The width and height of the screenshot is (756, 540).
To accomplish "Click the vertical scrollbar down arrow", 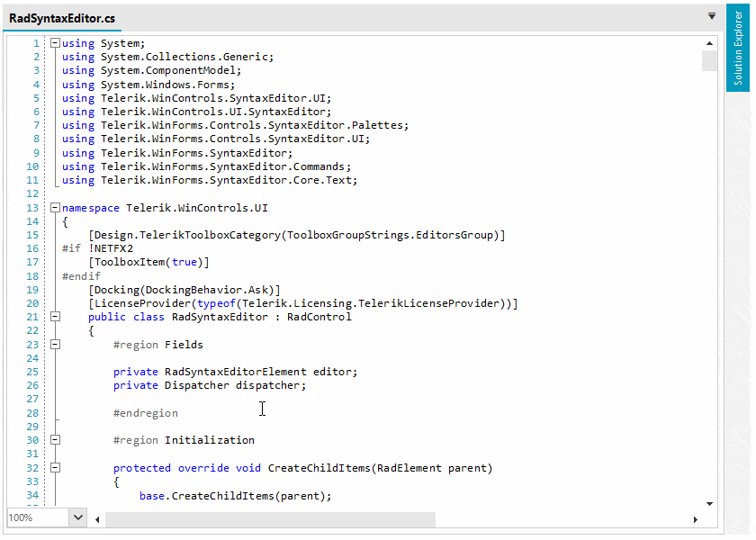I will click(x=709, y=504).
